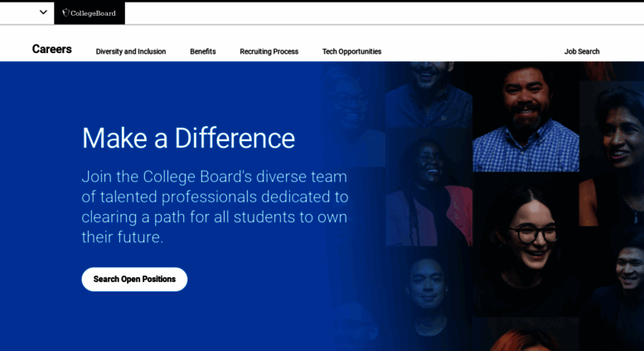The width and height of the screenshot is (644, 351).
Task: Expand the chevron dropdown beside the CollegeBoard logo
Action: pyautogui.click(x=43, y=12)
